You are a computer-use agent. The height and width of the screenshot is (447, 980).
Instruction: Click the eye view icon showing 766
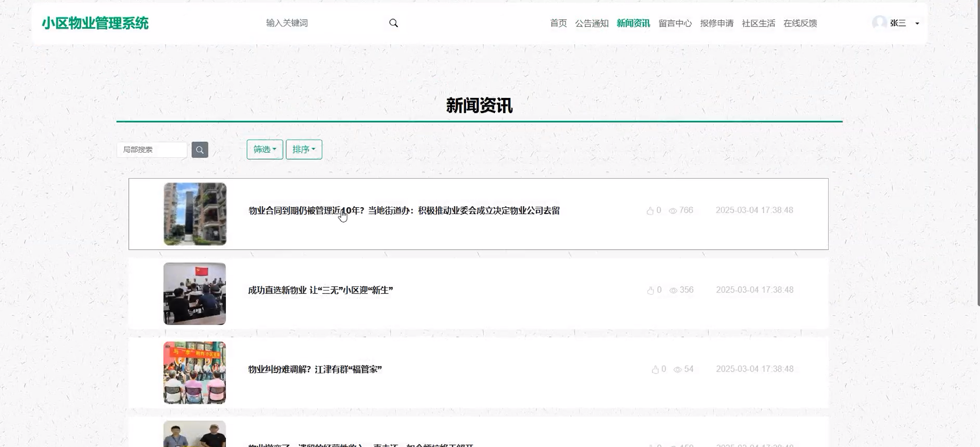673,211
